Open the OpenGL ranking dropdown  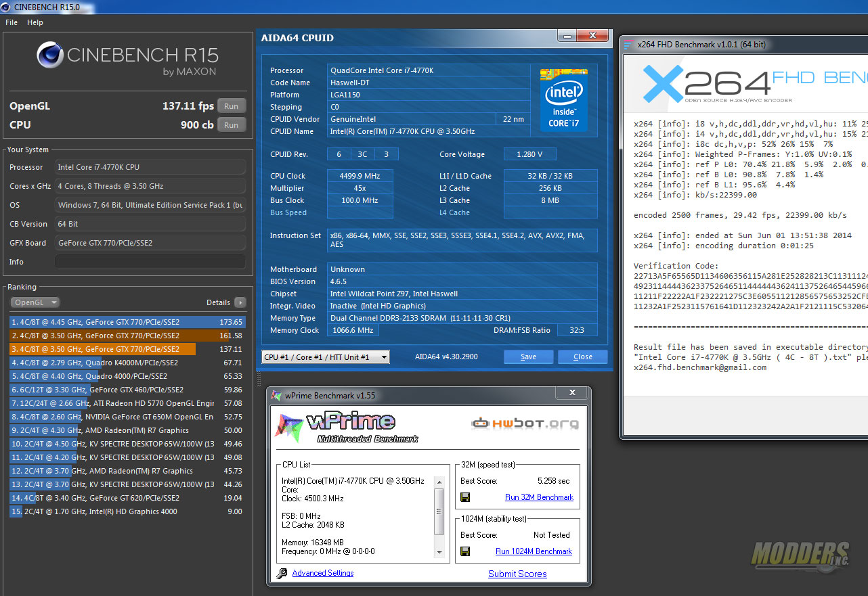coord(35,302)
